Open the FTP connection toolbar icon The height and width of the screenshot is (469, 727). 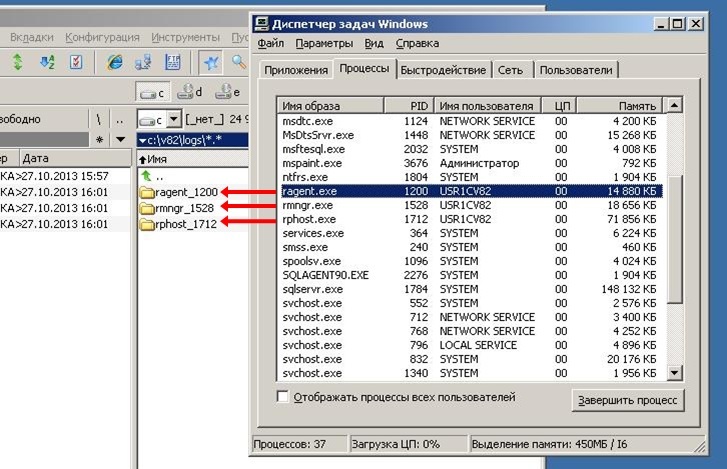point(172,62)
